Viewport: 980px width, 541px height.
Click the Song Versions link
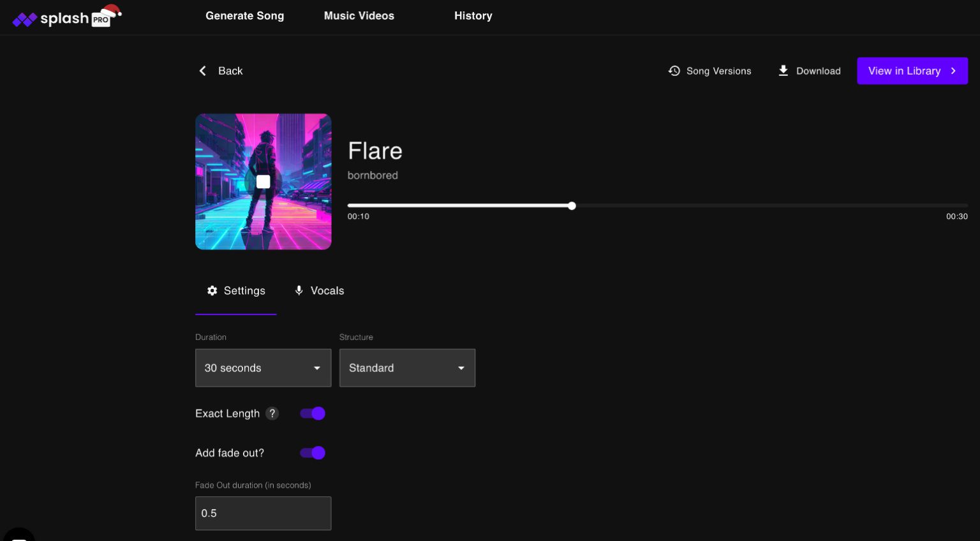pos(718,71)
